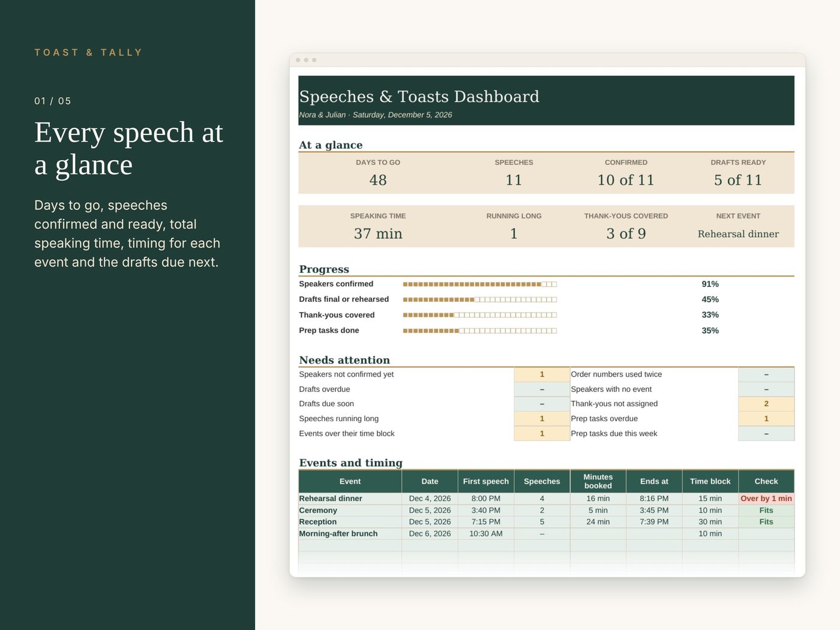Select the Next event value "Rehearsal dinner"
The image size is (840, 630).
point(738,234)
